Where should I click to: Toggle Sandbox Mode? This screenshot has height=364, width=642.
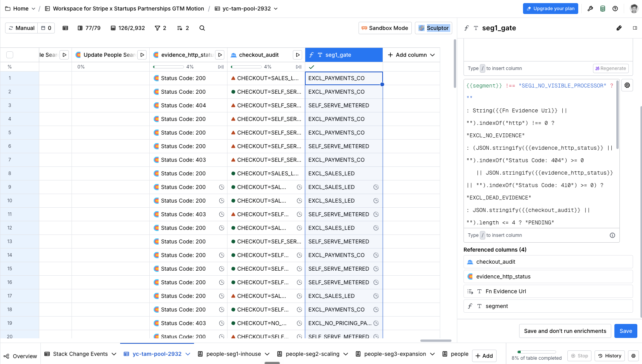(x=385, y=28)
